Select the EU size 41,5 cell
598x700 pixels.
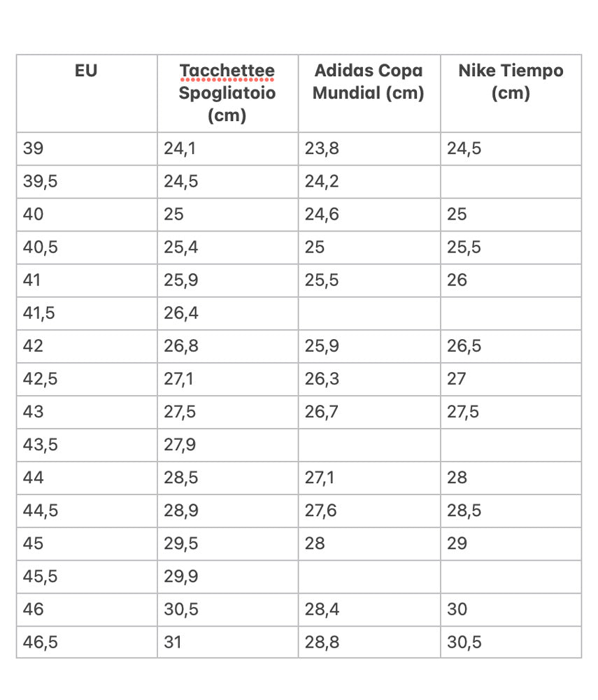[87, 313]
